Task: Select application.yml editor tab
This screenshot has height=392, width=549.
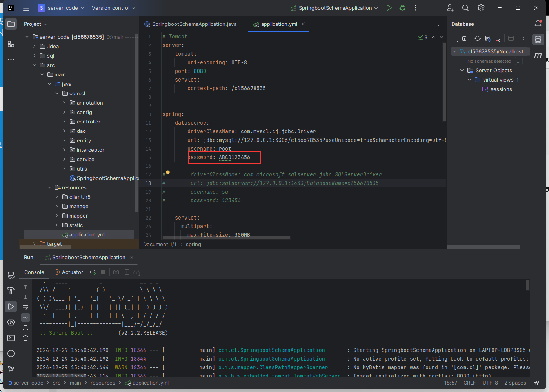Action: [279, 24]
